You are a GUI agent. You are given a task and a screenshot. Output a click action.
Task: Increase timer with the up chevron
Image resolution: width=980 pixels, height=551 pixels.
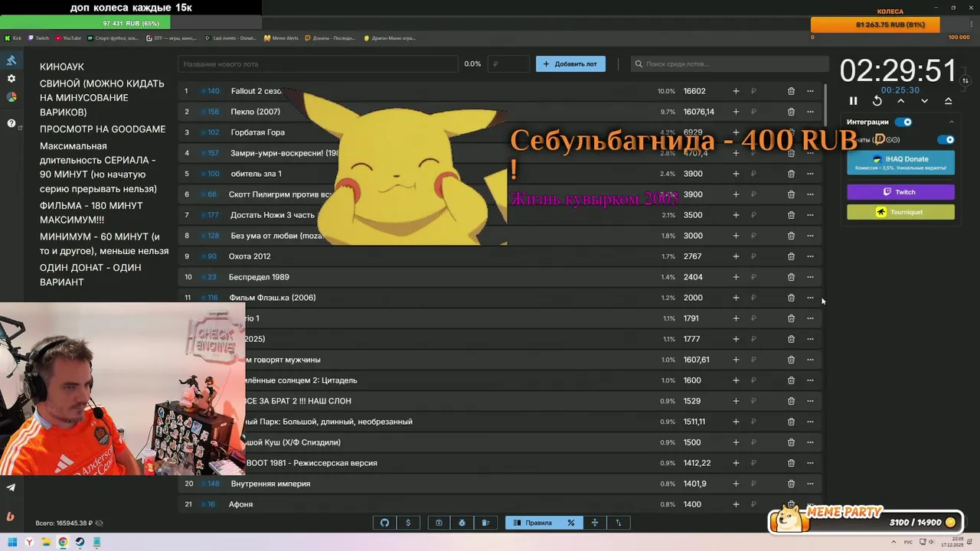click(900, 101)
